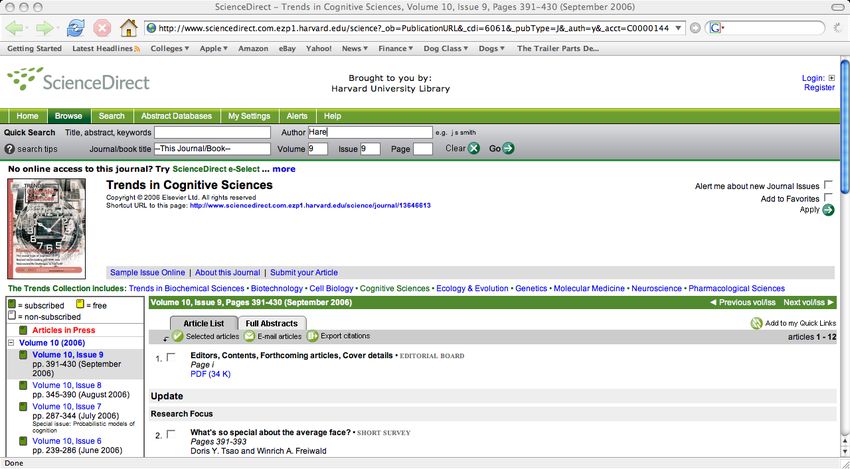Click the Go arrow icon in Quick Search
The width and height of the screenshot is (850, 469).
click(x=508, y=149)
